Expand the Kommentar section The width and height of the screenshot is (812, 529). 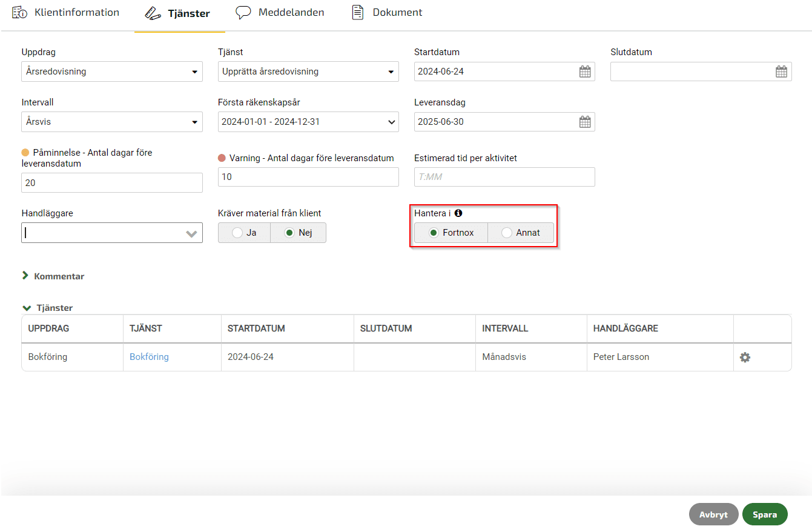(x=53, y=276)
